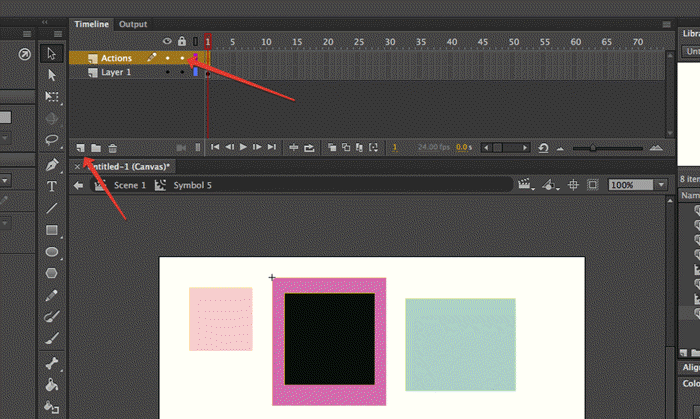Viewport: 700px width, 419px height.
Task: Open the 100% zoom dropdown
Action: coord(660,185)
